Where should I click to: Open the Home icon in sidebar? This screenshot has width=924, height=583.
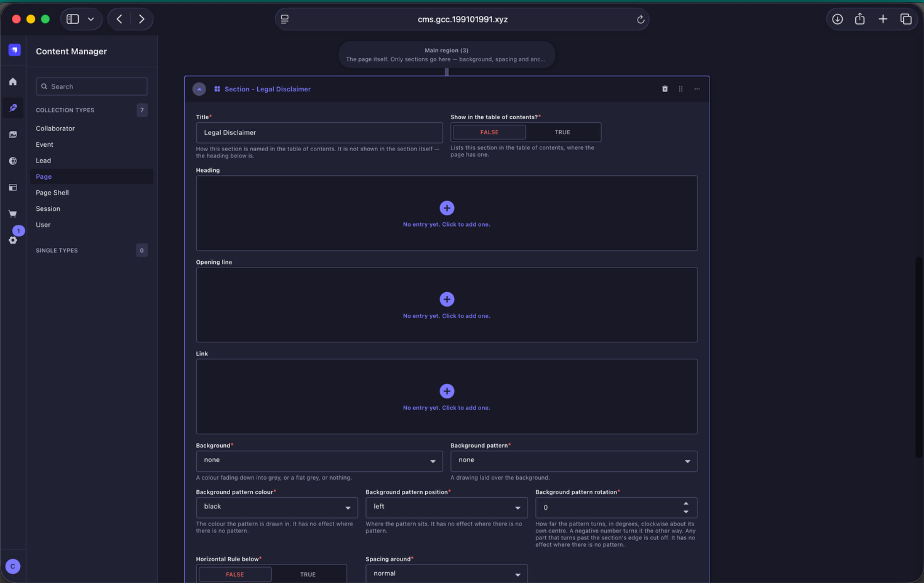(13, 82)
